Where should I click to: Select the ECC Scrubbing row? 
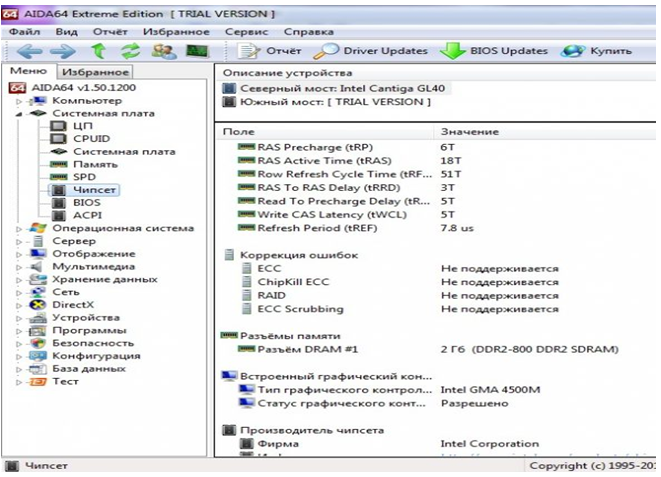[435, 309]
